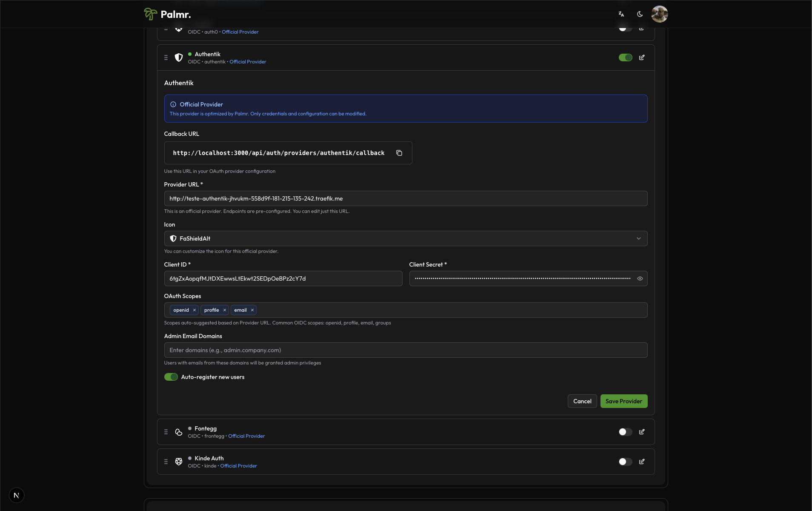Toggle dark mode moon icon

point(640,14)
